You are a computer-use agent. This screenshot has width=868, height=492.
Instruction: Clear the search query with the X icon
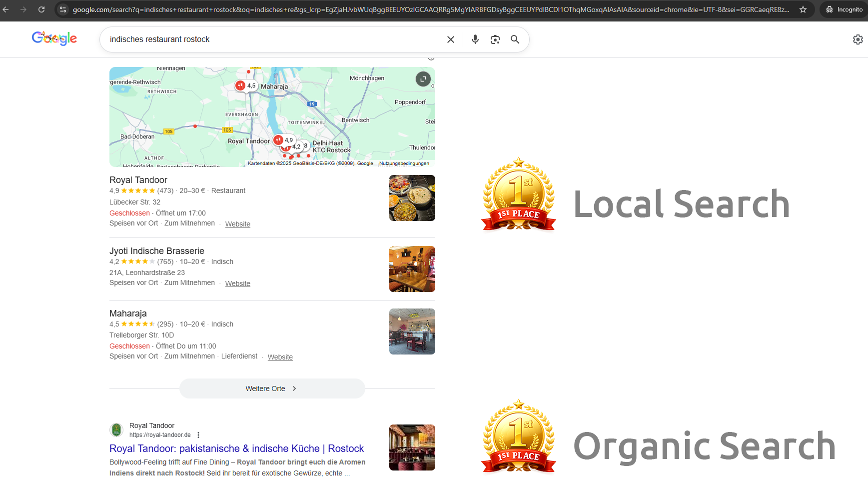click(x=450, y=39)
